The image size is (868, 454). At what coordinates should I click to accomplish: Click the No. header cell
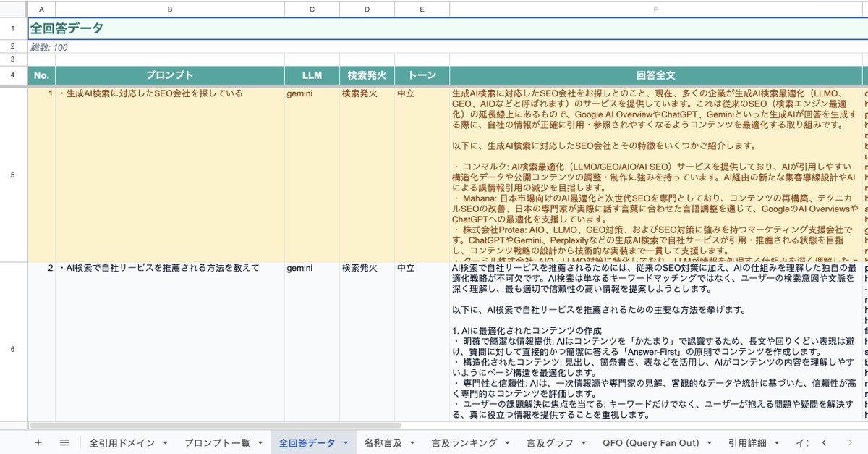click(x=41, y=75)
